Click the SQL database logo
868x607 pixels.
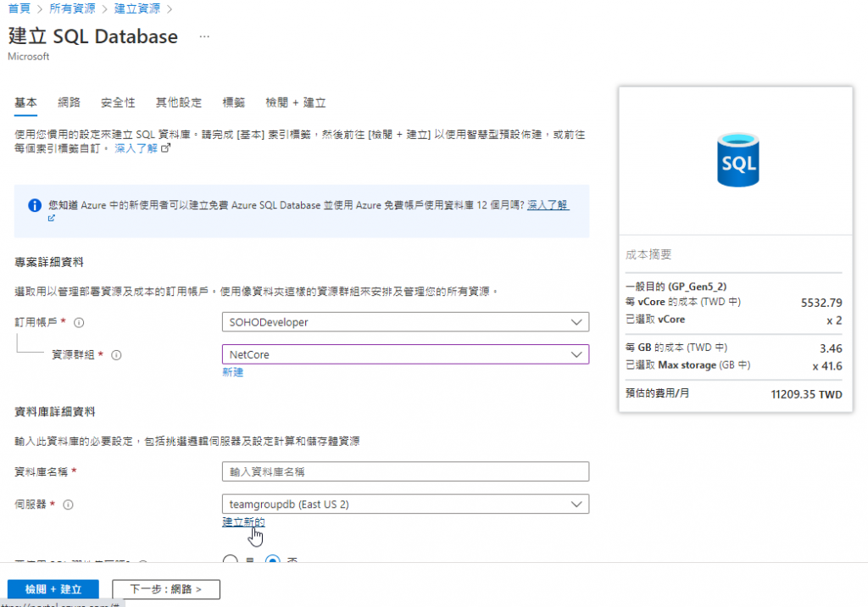tap(738, 160)
